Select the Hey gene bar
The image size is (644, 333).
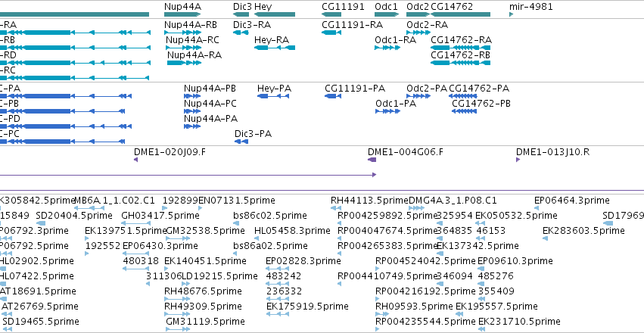coord(275,14)
